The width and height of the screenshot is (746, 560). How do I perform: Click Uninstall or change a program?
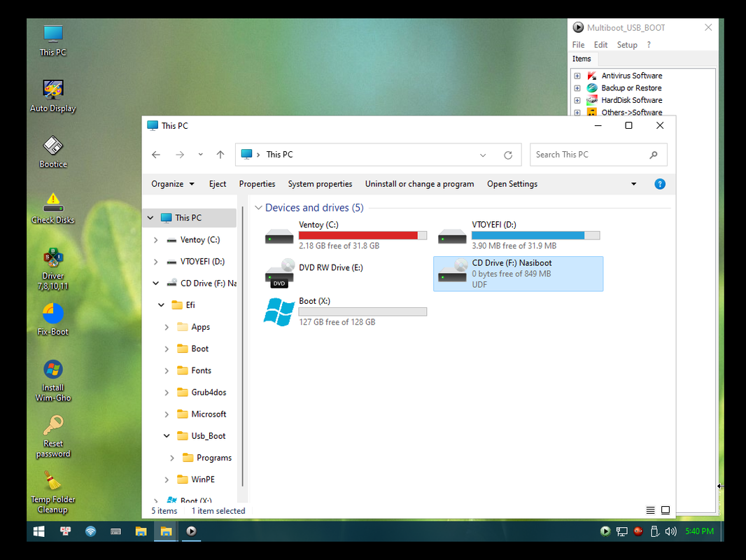click(419, 184)
